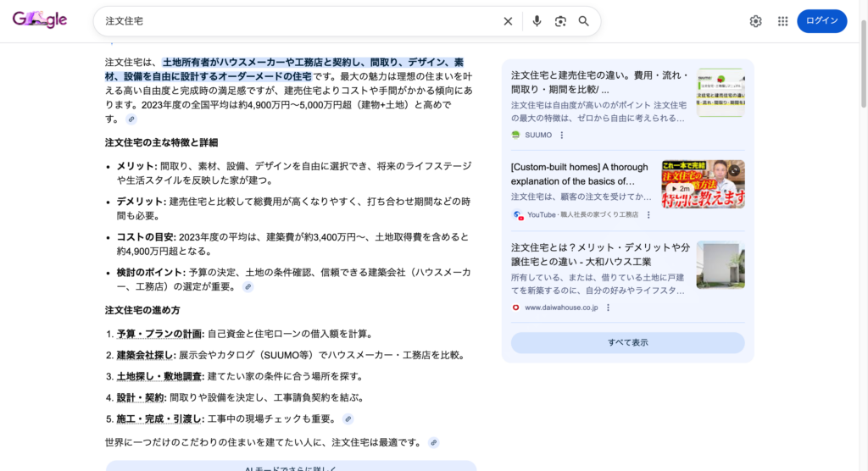Click the YouTube source favicon
Viewport: 868px width, 471px height.
pos(518,214)
